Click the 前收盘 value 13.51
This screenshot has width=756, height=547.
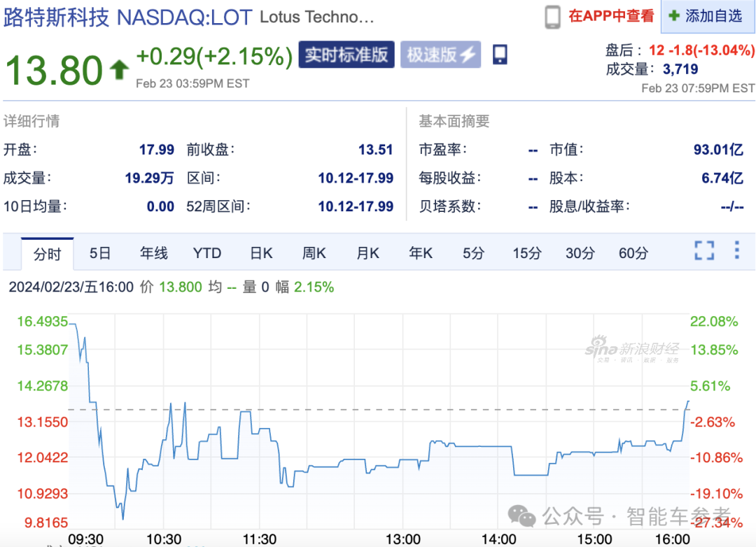[x=376, y=150]
